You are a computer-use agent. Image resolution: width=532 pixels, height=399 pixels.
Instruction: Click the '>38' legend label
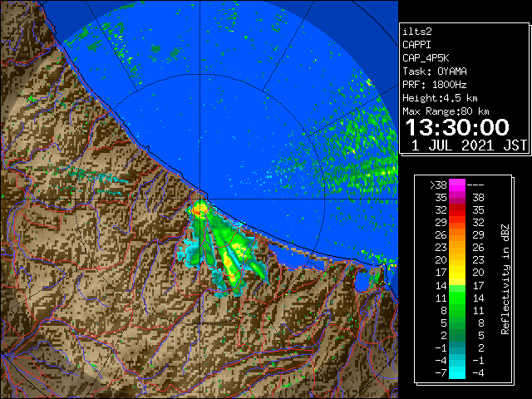point(438,185)
